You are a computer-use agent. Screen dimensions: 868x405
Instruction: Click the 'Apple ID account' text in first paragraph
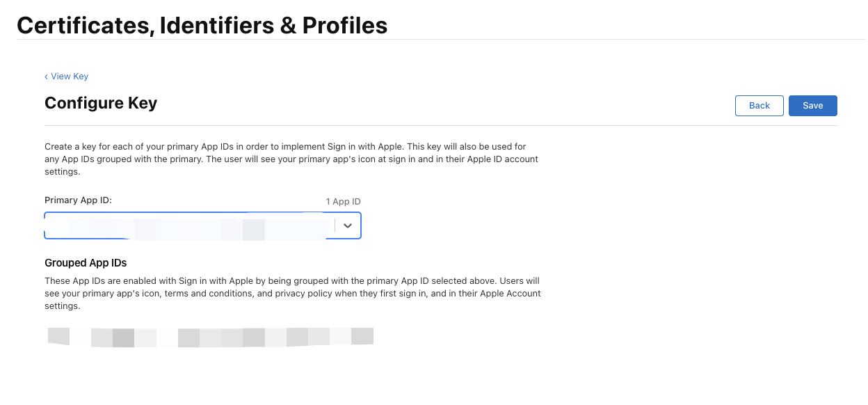[x=501, y=159]
